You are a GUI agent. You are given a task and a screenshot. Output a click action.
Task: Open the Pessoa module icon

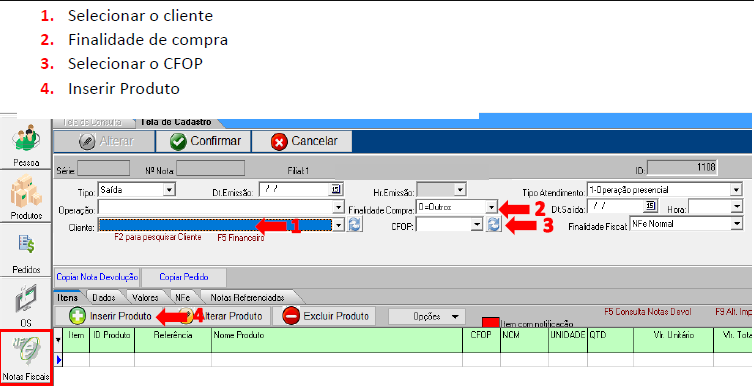(26, 138)
